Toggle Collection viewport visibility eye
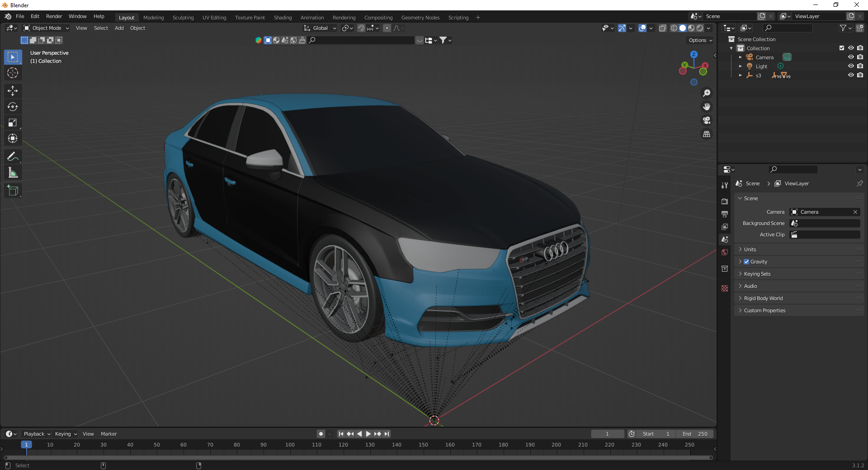The height and width of the screenshot is (470, 868). pyautogui.click(x=851, y=48)
